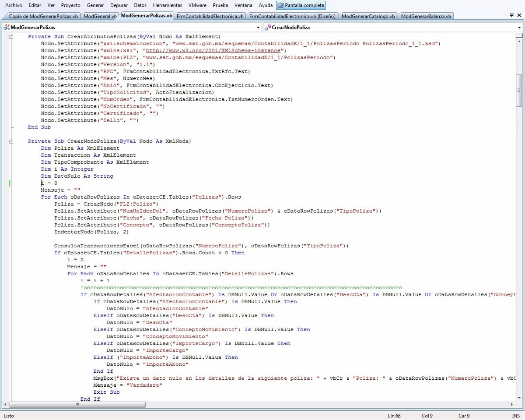Viewport: 525px width, 420px height.
Task: Click the vertical scrollbar thumb
Action: point(519,90)
